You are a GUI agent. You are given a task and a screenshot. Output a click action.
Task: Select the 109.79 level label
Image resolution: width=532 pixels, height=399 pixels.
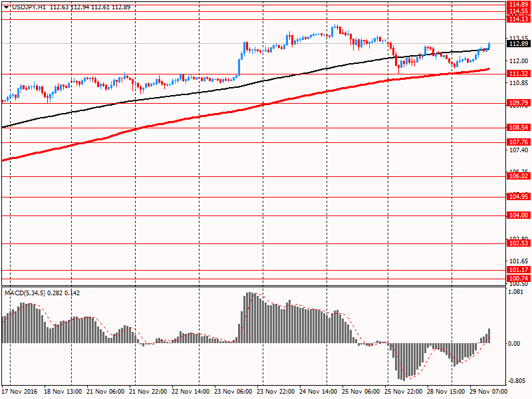[519, 103]
